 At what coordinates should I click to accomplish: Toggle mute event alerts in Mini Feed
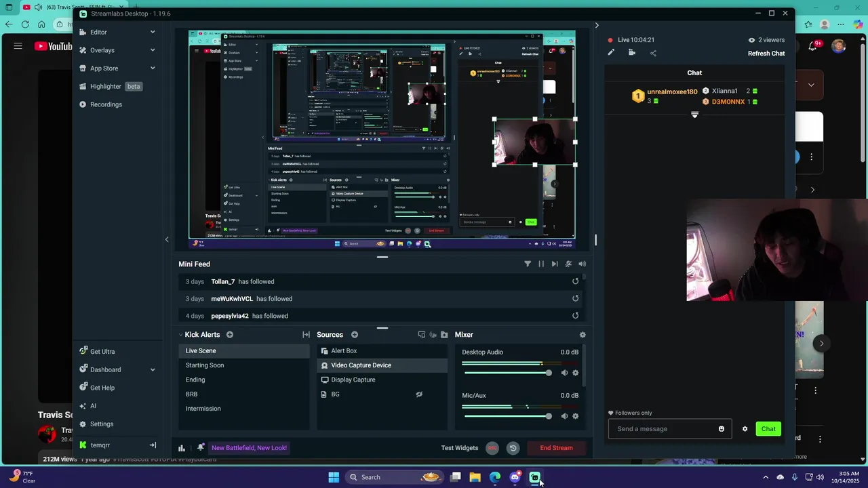click(x=568, y=264)
